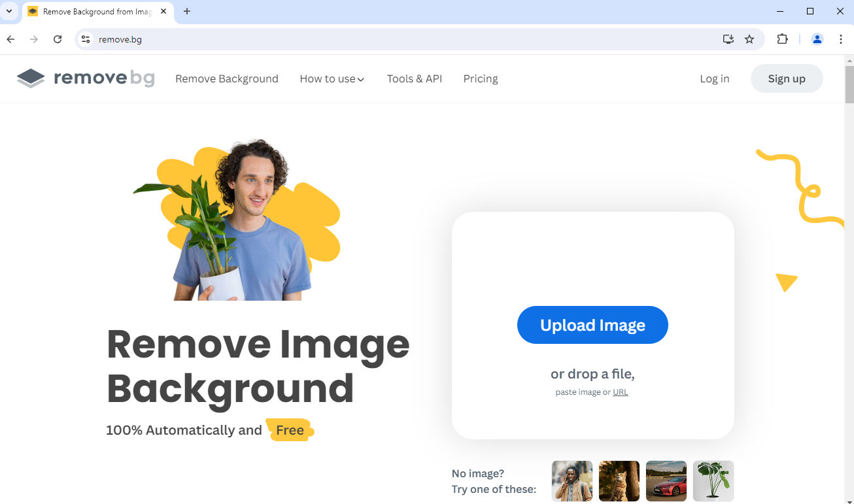The width and height of the screenshot is (854, 504).
Task: Click the install site icon in address bar
Action: point(728,39)
